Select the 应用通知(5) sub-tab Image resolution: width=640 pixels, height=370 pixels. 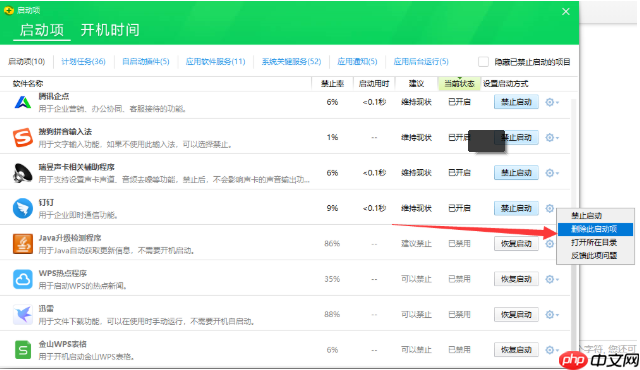click(x=357, y=62)
